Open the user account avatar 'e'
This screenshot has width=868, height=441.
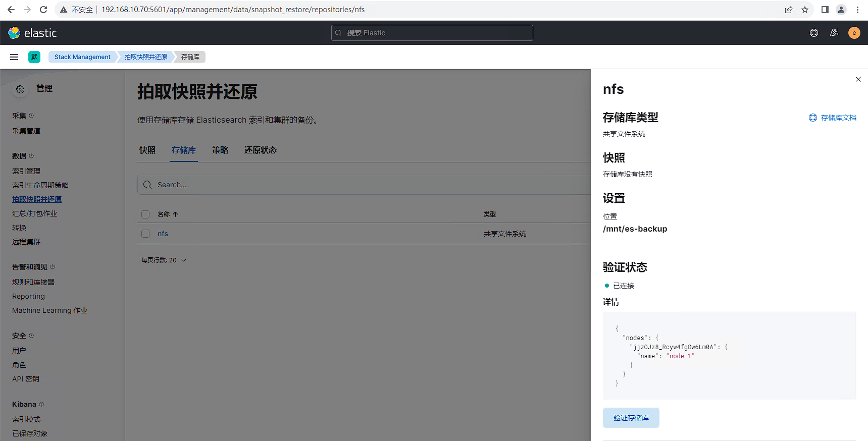click(854, 33)
